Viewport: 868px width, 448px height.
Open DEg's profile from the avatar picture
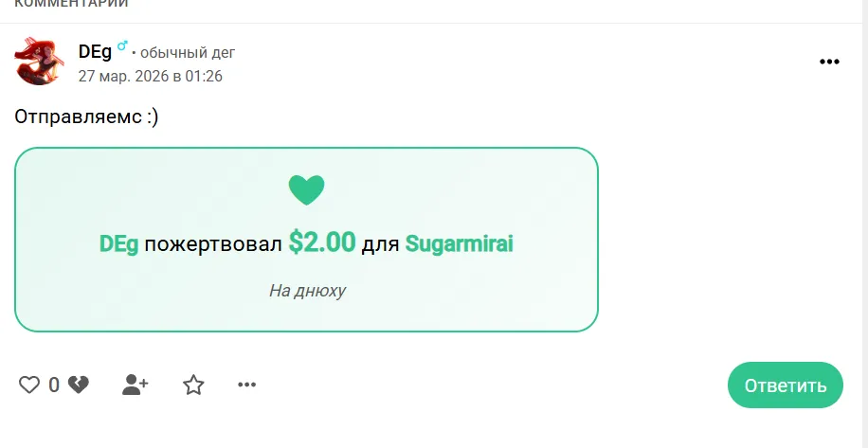pos(39,61)
